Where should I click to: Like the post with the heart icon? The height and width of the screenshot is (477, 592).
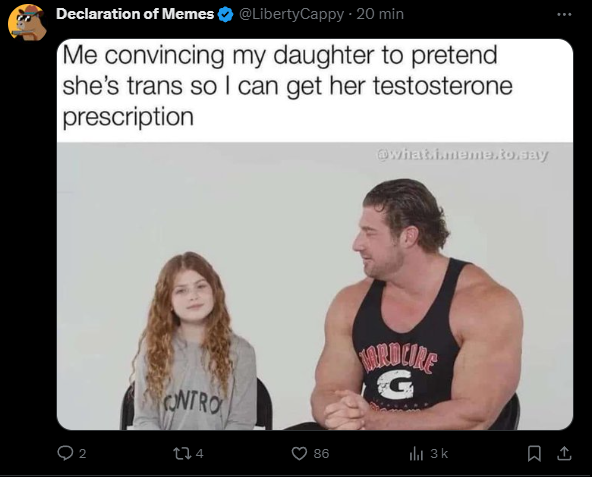click(x=299, y=453)
